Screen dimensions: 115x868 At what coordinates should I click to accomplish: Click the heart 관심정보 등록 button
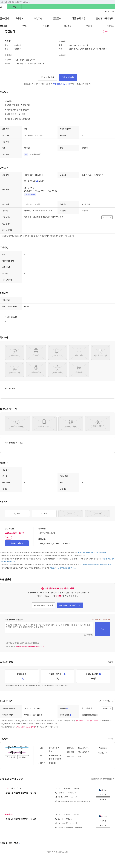(47, 77)
